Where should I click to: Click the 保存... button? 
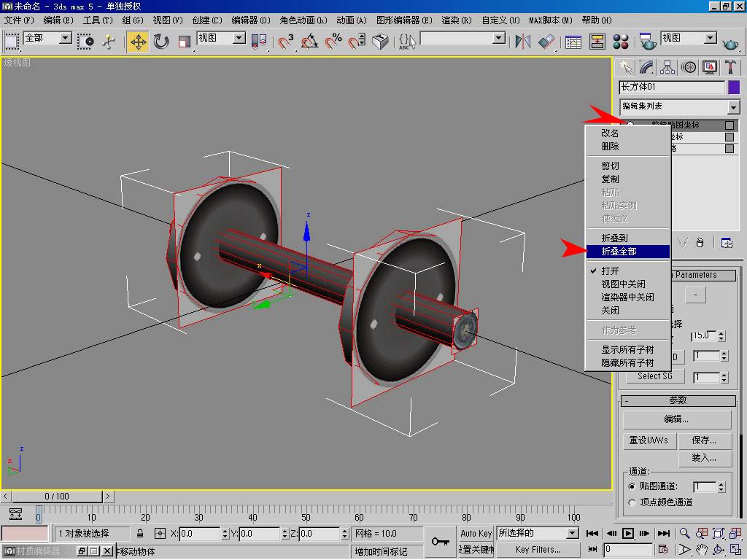[705, 441]
